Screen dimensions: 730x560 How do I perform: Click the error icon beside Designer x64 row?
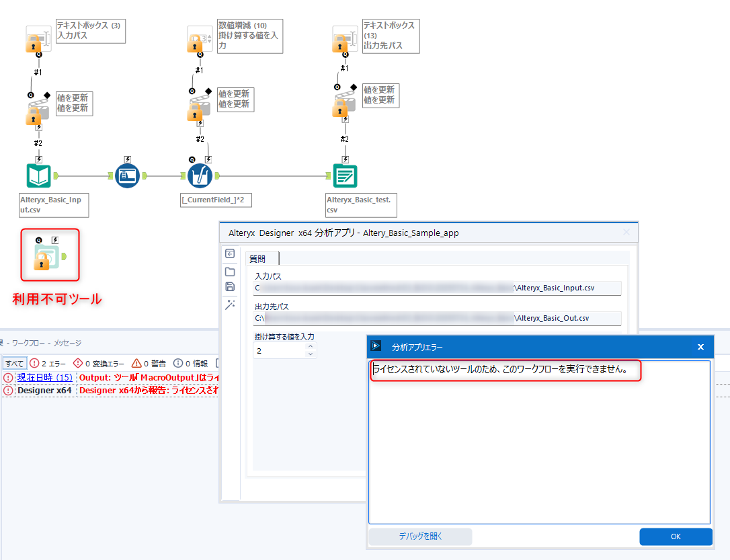(x=8, y=391)
